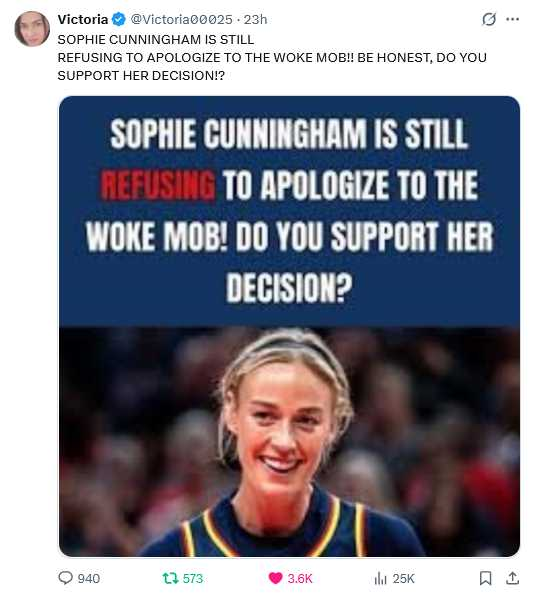Viewport: 535px width, 598px height.
Task: Click the reply speech bubble icon
Action: click(65, 578)
